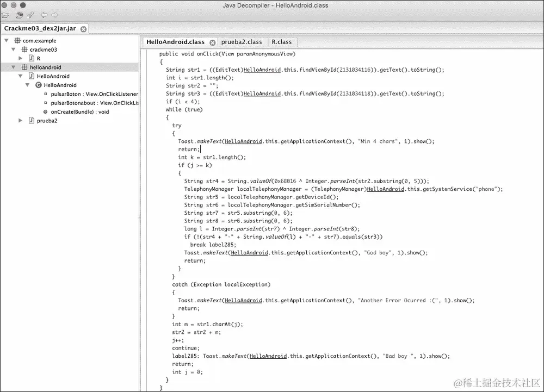Click the HelloAndroid class file icon
This screenshot has height=392, width=544.
(x=31, y=76)
